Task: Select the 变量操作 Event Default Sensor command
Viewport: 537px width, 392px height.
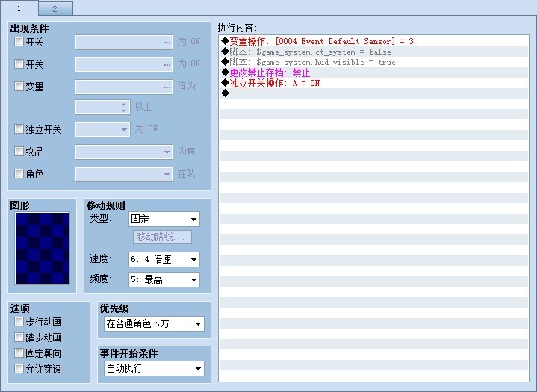Action: [x=373, y=41]
